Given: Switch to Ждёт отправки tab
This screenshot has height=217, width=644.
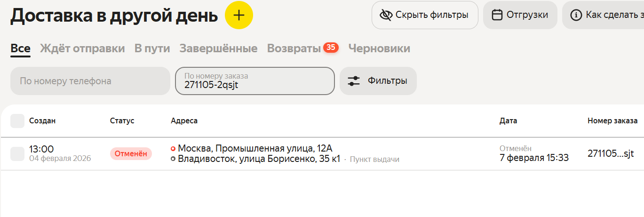Looking at the screenshot, I should [82, 48].
